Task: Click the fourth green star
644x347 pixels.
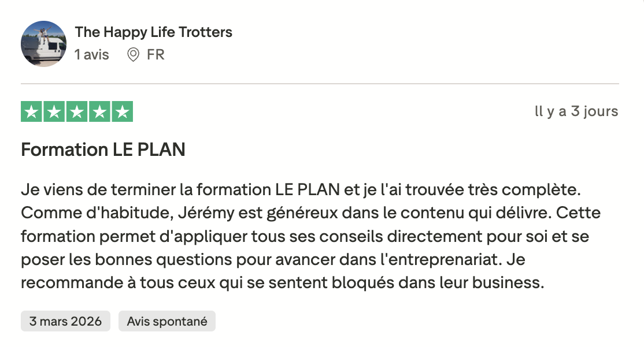Action: coord(99,111)
